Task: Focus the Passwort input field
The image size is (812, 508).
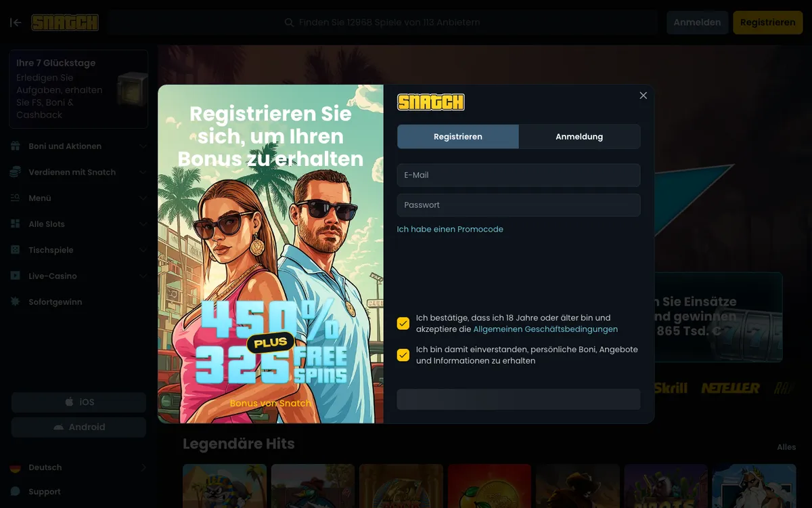Action: 518,205
